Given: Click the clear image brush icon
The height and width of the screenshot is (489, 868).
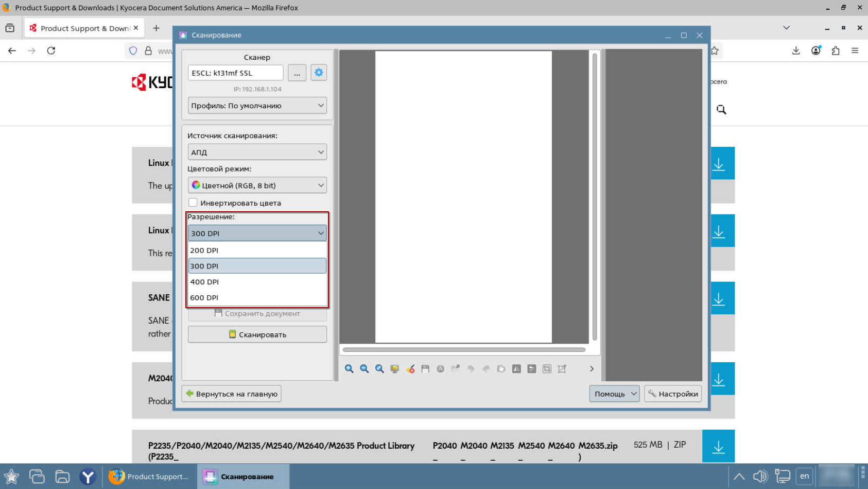Looking at the screenshot, I should point(410,368).
